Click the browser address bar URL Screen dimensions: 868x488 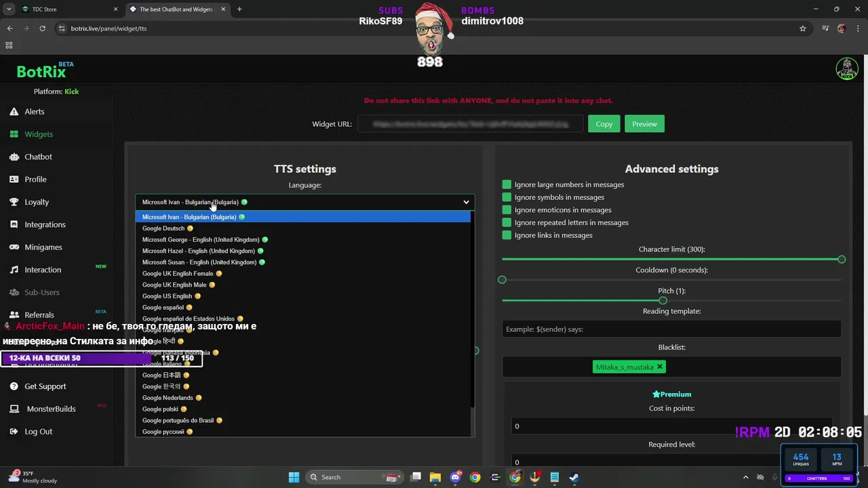pyautogui.click(x=108, y=28)
